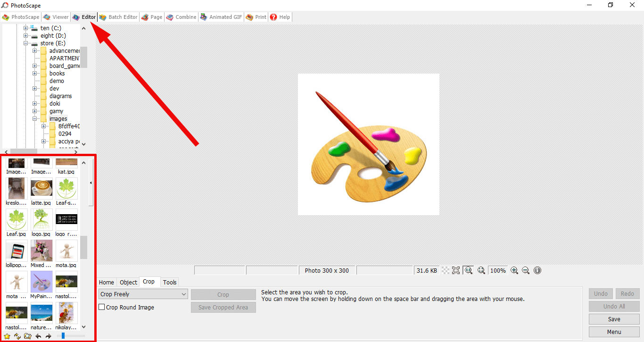This screenshot has height=342, width=644.
Task: Open the Combine tab
Action: click(x=181, y=17)
